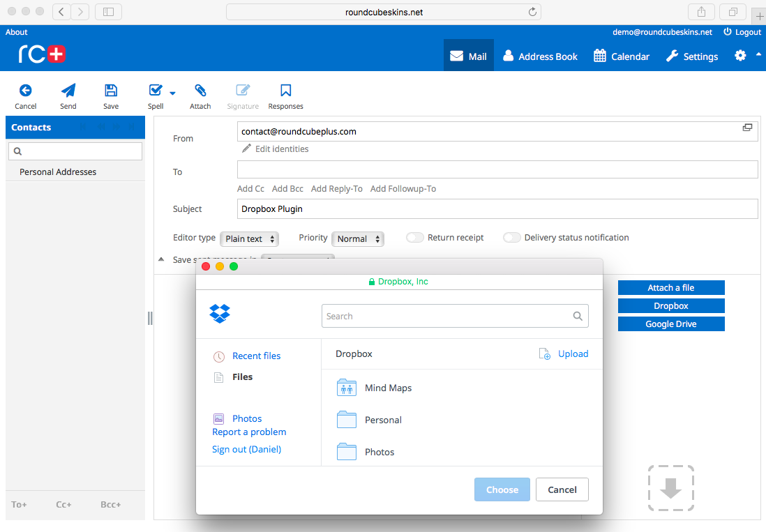Click the Safari forward arrow
Viewport: 766px width, 532px height.
pyautogui.click(x=80, y=12)
